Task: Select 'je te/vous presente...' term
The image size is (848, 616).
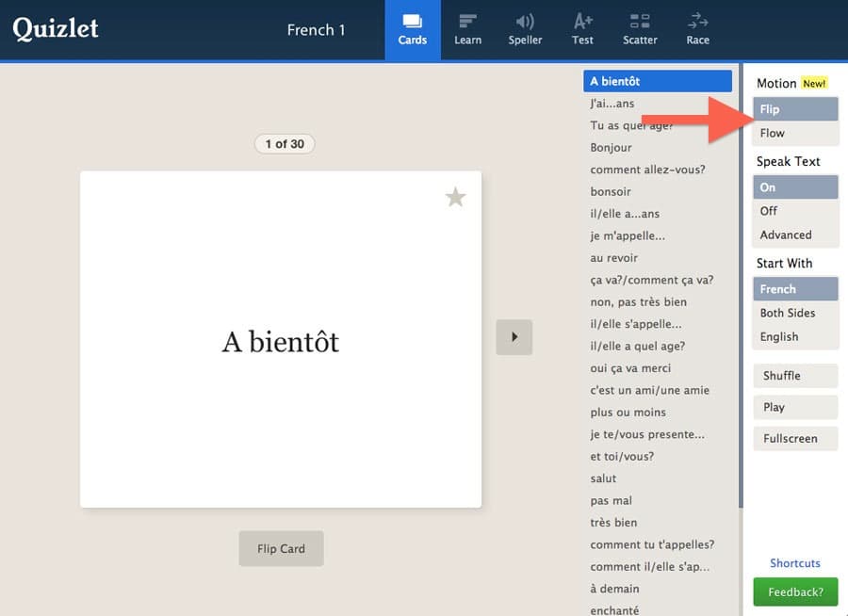Action: (x=658, y=435)
